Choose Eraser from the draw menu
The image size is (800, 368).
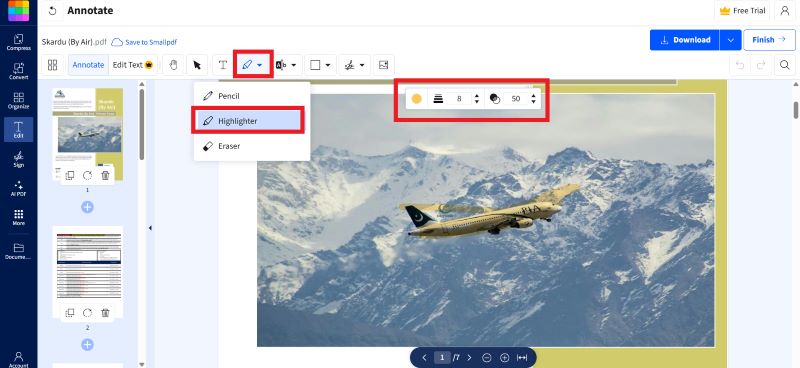[252, 146]
